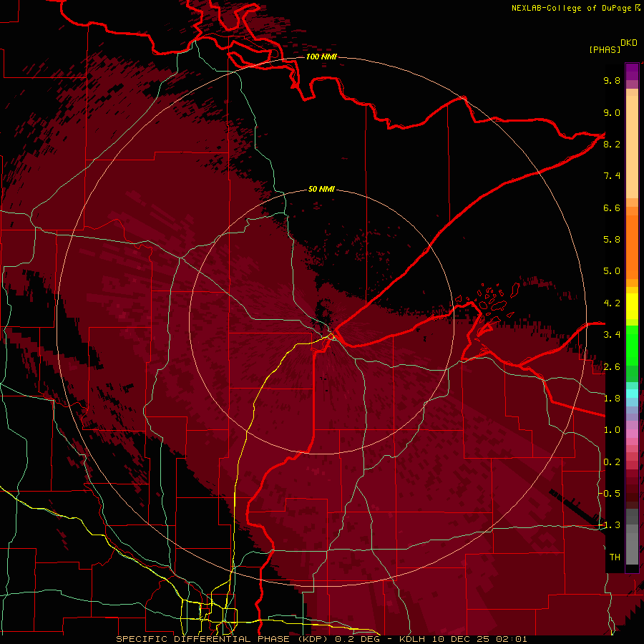Click the DKD label above the color bar

point(629,43)
